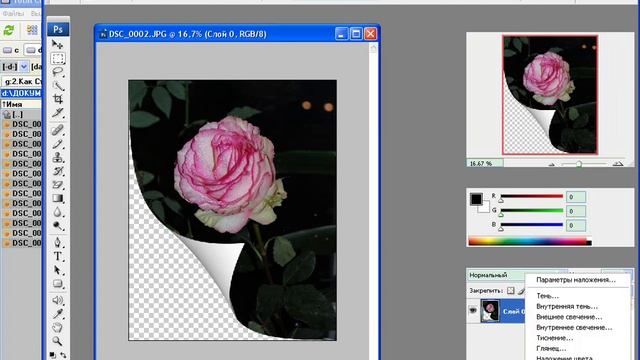Select the Lasso tool
640x360 pixels.
pyautogui.click(x=58, y=72)
